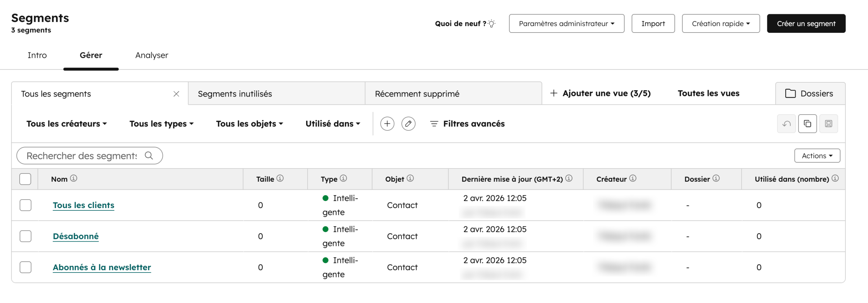Expand Tous les objets filter
The height and width of the screenshot is (303, 868).
click(249, 124)
